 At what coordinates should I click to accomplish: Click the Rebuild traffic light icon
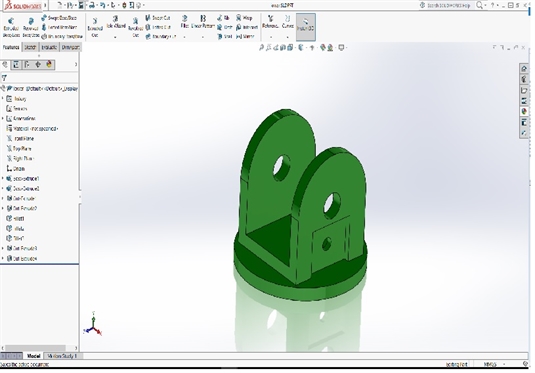point(124,5)
